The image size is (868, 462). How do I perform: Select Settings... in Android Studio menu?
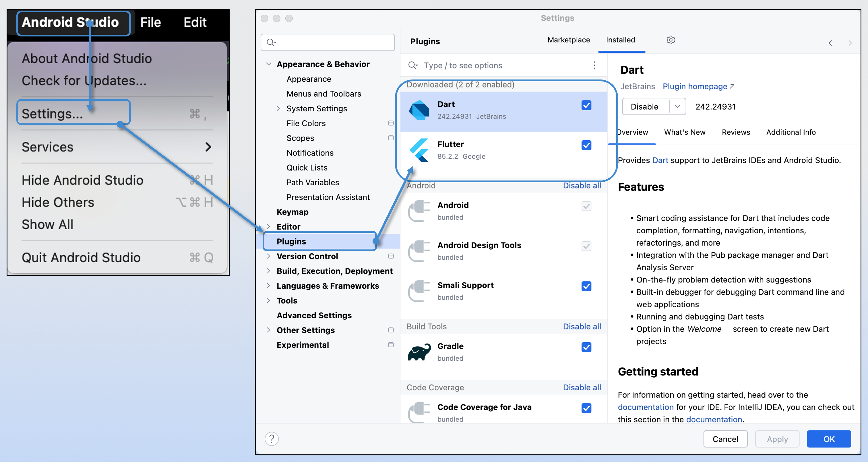(52, 114)
